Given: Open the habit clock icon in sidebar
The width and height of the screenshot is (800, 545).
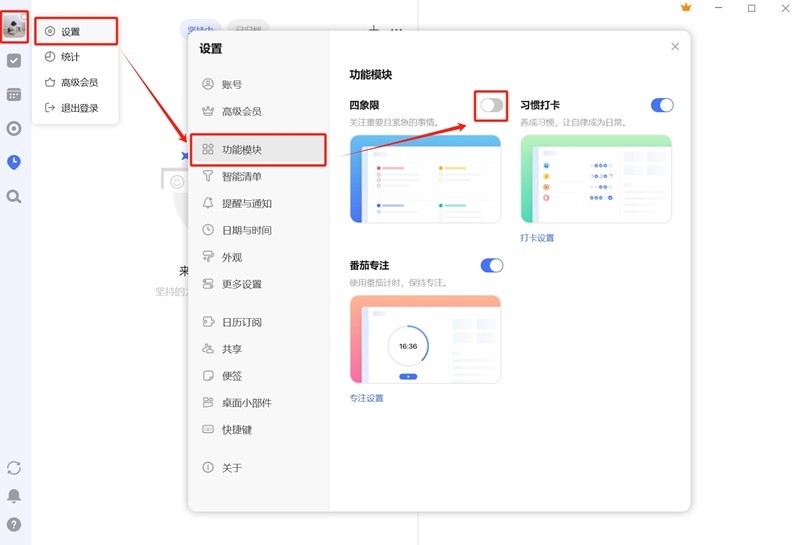Looking at the screenshot, I should (14, 162).
